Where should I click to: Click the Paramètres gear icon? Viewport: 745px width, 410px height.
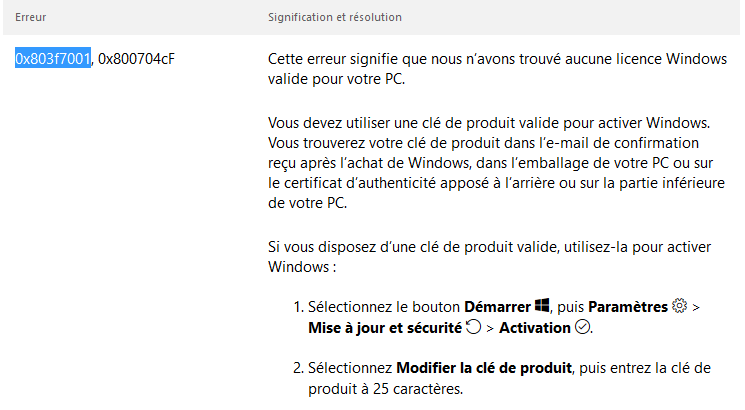[x=680, y=305]
